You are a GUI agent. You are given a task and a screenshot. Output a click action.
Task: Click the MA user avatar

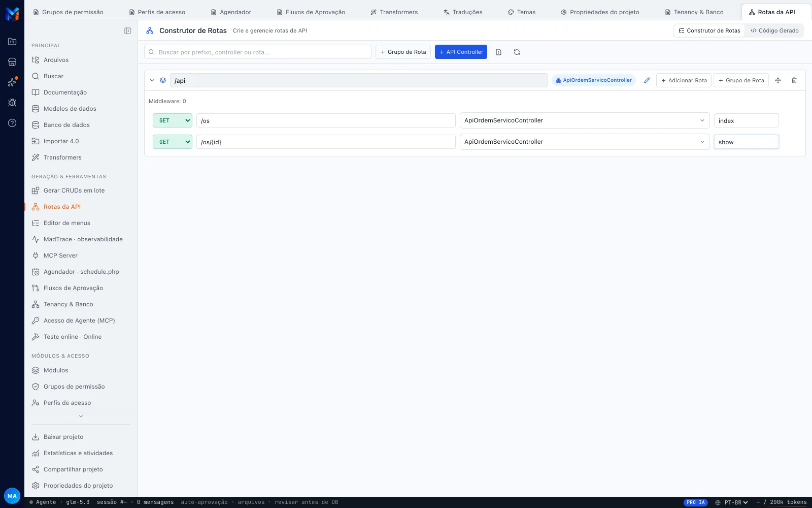tap(12, 496)
